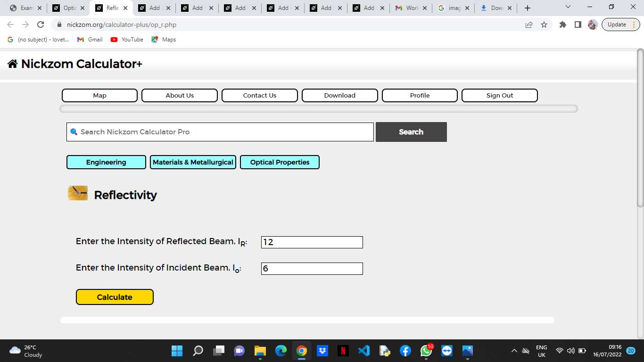Share this page icon in address bar
Image resolution: width=644 pixels, height=362 pixels.
[529, 25]
